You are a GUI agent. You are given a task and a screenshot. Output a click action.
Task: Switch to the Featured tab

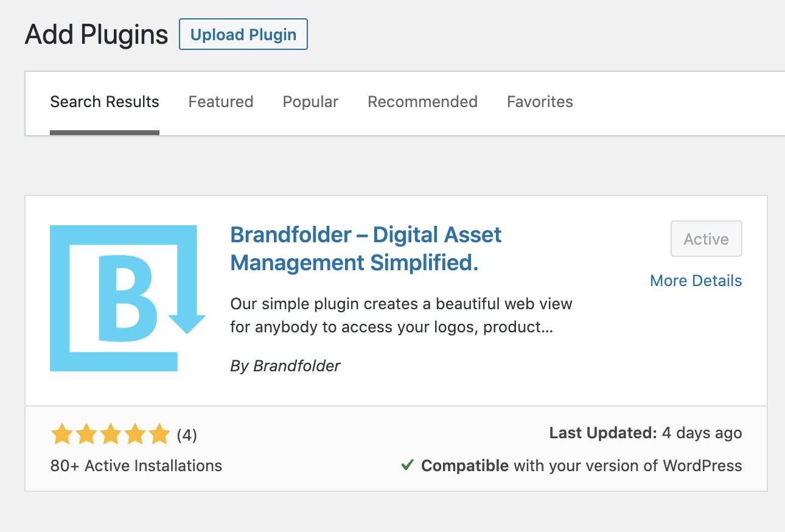pos(221,102)
